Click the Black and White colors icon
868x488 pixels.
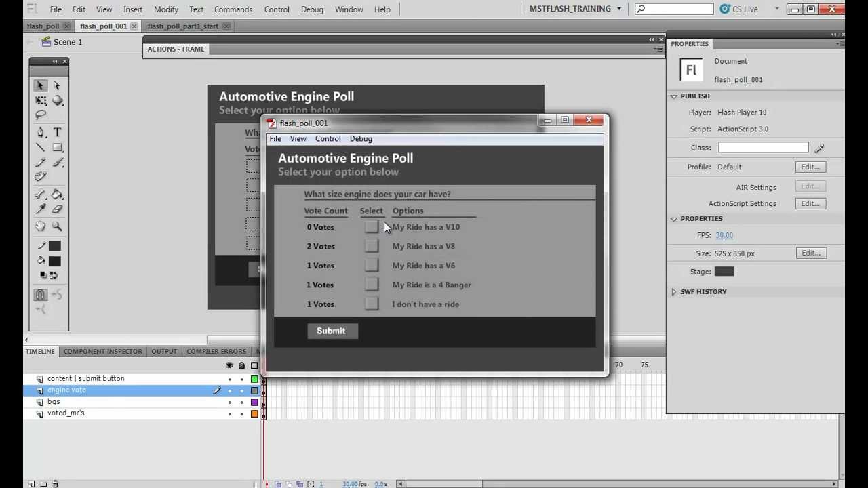pos(43,274)
